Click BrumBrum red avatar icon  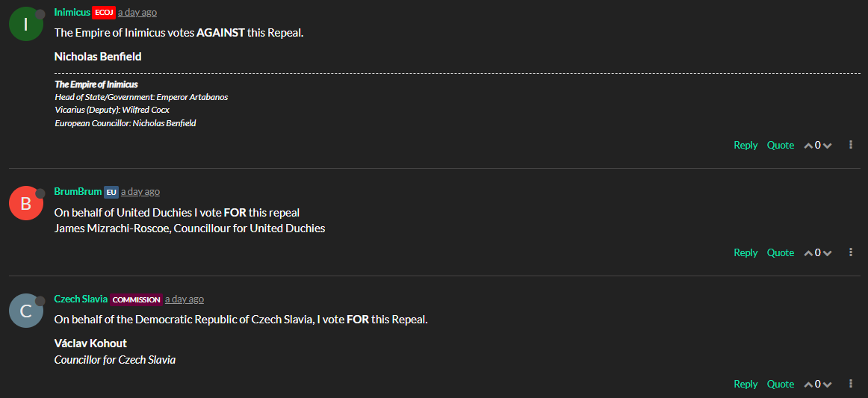(25, 204)
